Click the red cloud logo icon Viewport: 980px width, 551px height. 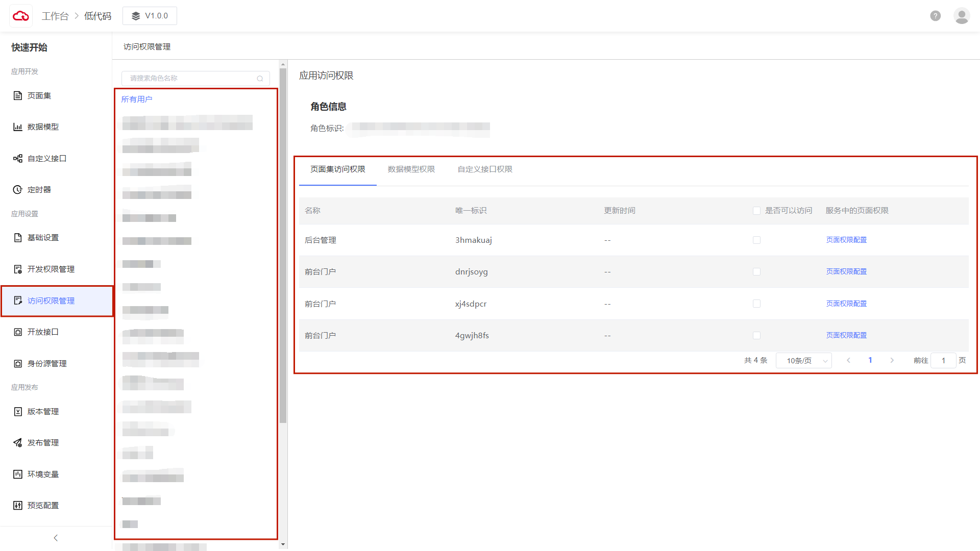[x=21, y=16]
